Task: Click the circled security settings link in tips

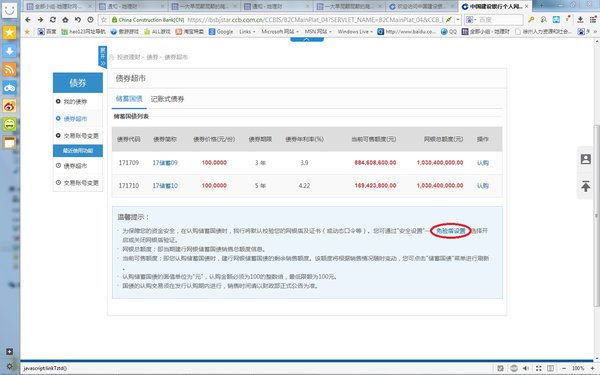Action: point(450,231)
